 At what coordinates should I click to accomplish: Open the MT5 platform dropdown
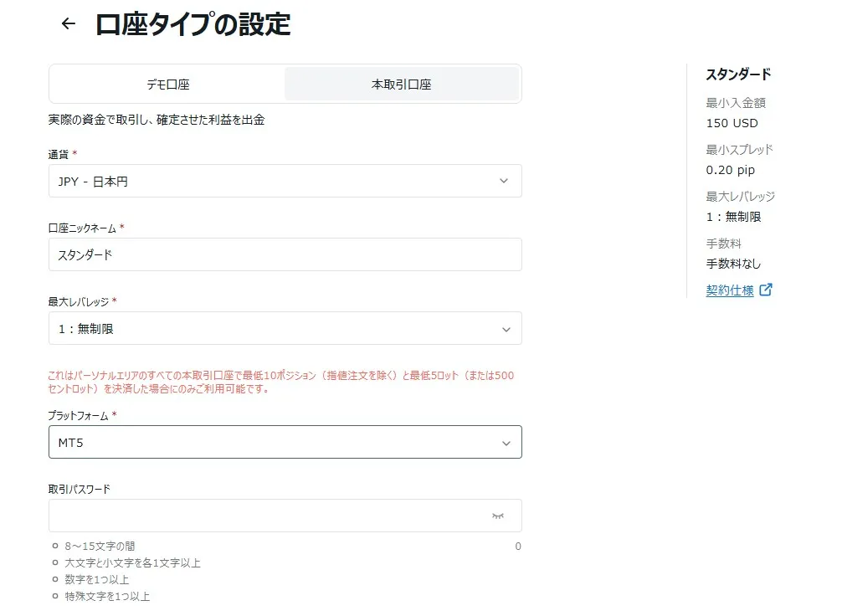coord(285,441)
